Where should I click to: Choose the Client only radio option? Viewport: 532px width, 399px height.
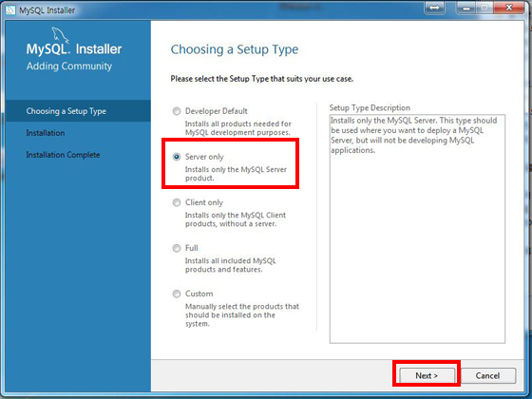177,202
